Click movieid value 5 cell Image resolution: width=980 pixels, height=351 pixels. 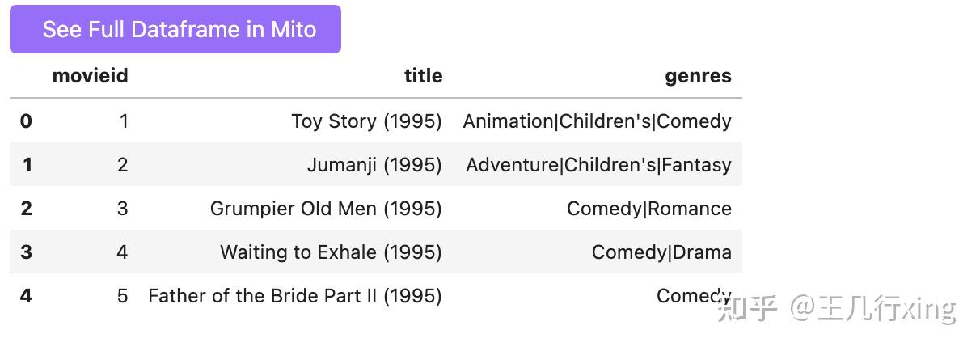pyautogui.click(x=122, y=296)
